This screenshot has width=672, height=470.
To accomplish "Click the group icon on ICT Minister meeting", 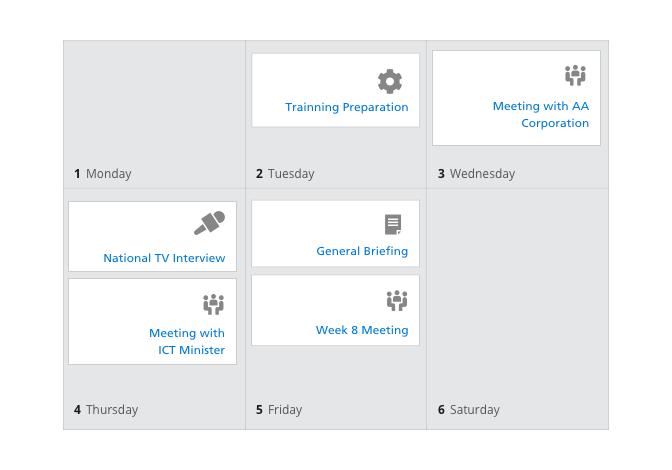I will 213,304.
